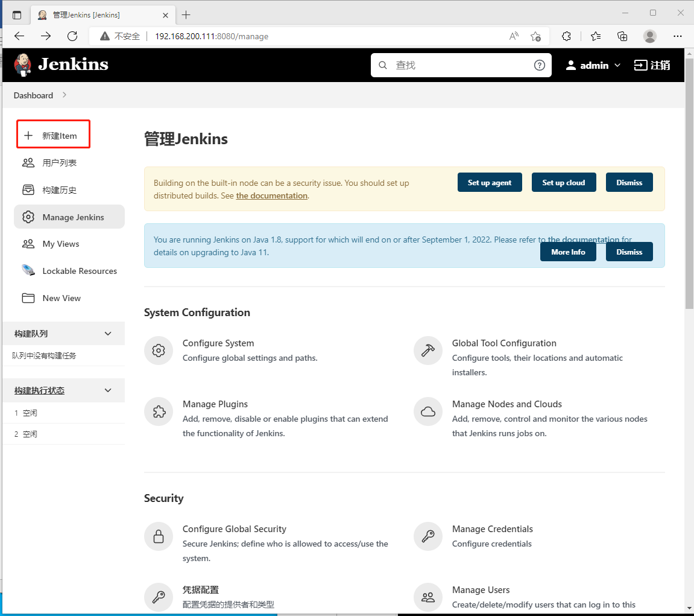Dismiss the built-in node security warning
Image resolution: width=694 pixels, height=616 pixels.
click(629, 182)
